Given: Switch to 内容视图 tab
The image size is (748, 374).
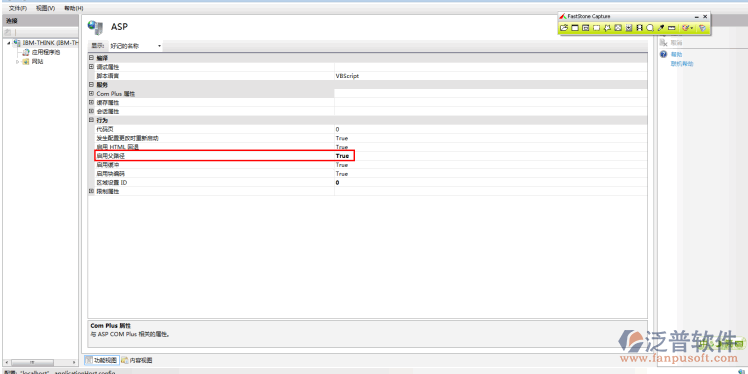Looking at the screenshot, I should (137, 360).
